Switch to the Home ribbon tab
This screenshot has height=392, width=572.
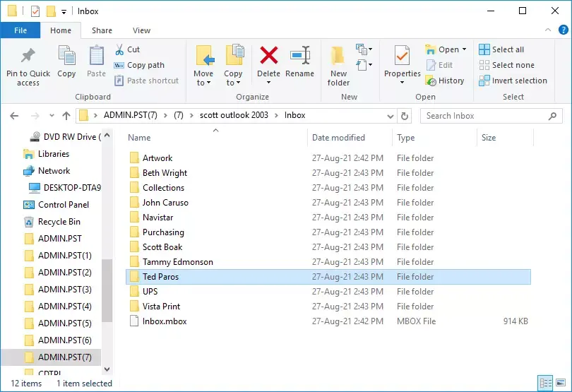pyautogui.click(x=61, y=30)
